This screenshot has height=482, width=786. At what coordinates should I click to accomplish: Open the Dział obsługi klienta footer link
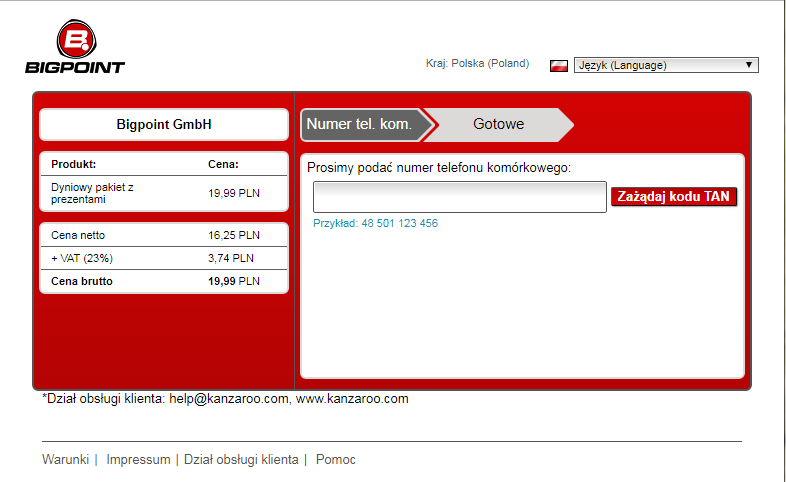point(241,459)
